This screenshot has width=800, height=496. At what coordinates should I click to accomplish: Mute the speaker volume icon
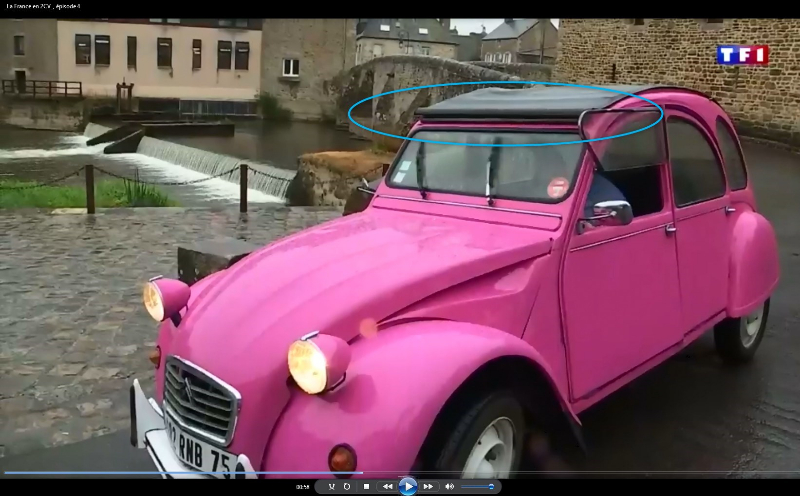pyautogui.click(x=449, y=486)
